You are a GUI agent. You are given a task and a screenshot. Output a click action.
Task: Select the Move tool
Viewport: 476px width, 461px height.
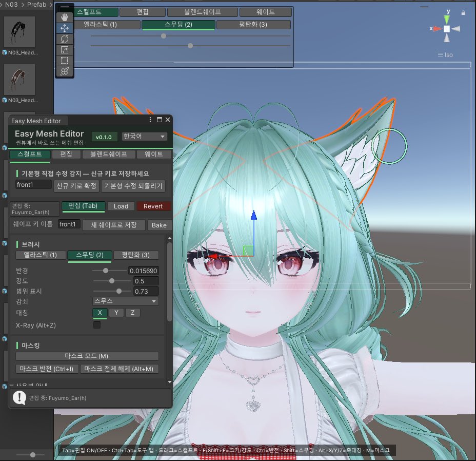click(x=64, y=28)
